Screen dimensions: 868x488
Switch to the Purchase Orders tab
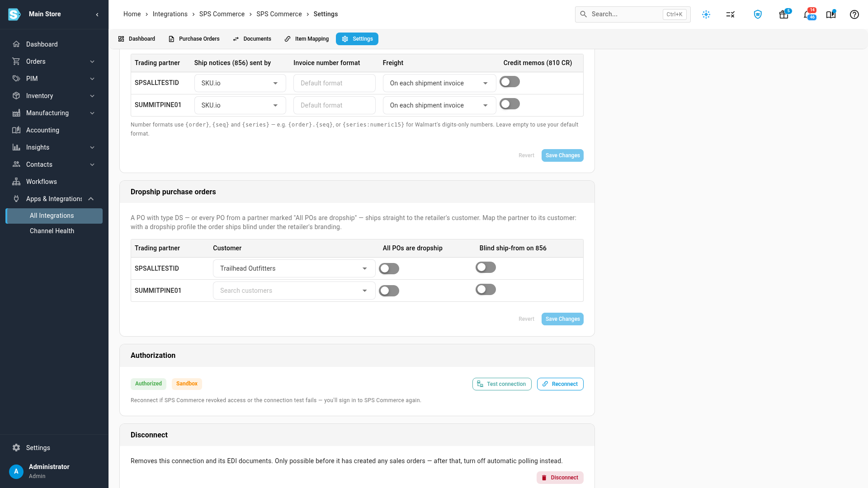click(193, 39)
